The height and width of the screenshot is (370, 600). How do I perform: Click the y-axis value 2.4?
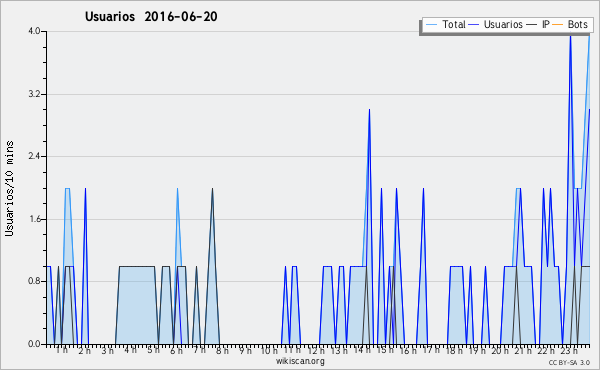click(x=34, y=156)
